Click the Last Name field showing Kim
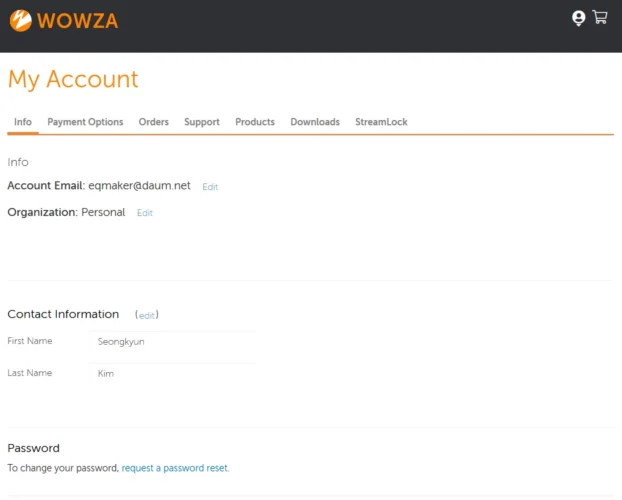This screenshot has width=622, height=500. pyautogui.click(x=173, y=373)
